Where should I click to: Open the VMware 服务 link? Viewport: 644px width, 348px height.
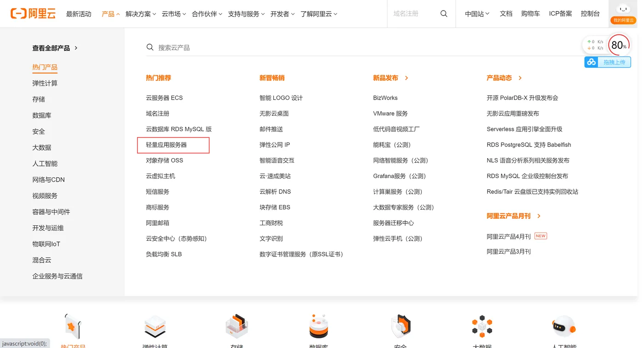pos(390,114)
